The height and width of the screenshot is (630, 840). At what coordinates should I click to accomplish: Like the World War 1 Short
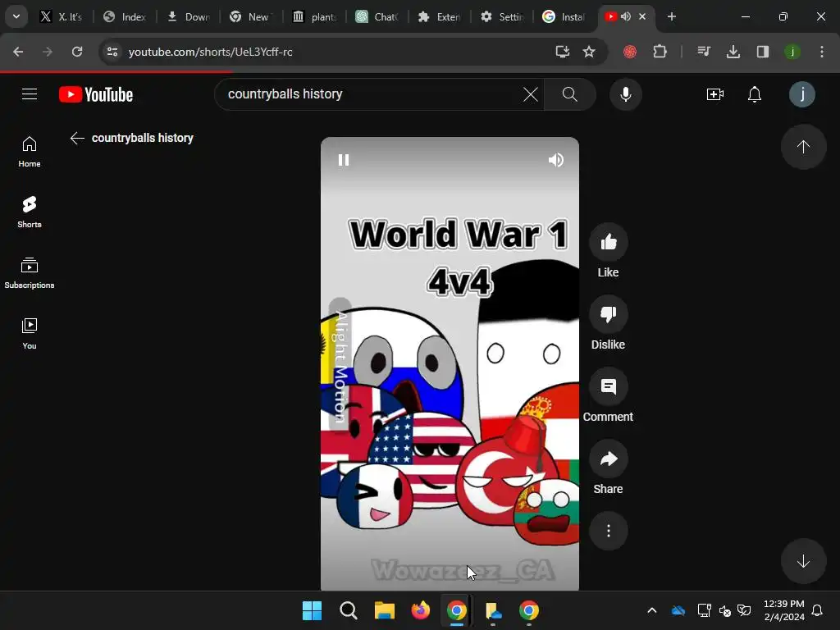pos(608,242)
